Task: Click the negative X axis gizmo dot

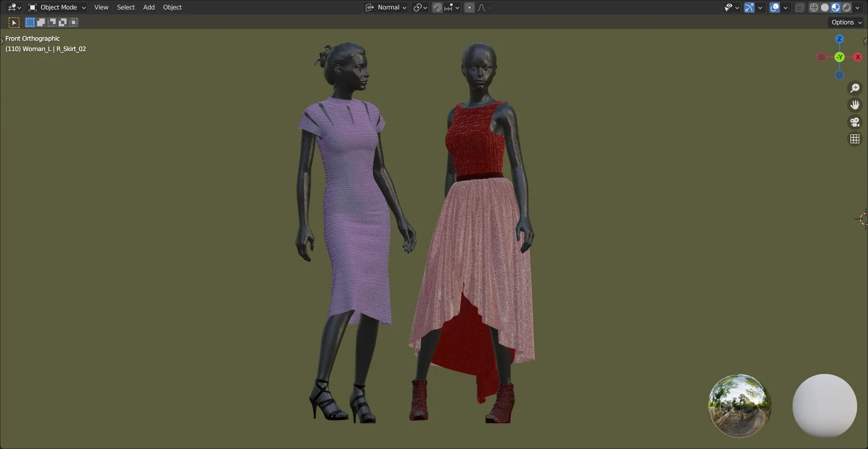Action: [x=821, y=57]
